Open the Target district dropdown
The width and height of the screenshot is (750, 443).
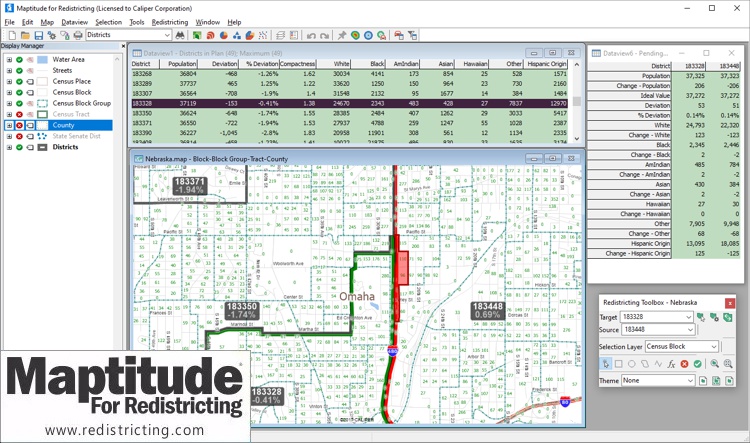click(x=689, y=316)
